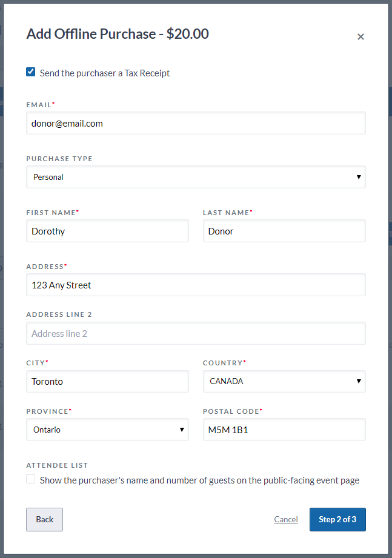
Task: Open the Province dropdown showing Ontario
Action: coord(107,430)
